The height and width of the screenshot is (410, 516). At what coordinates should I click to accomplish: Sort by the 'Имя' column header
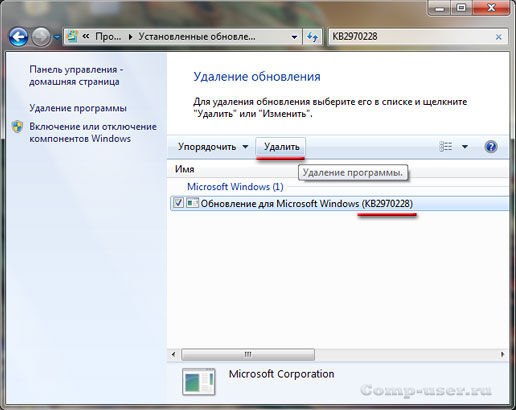(185, 169)
